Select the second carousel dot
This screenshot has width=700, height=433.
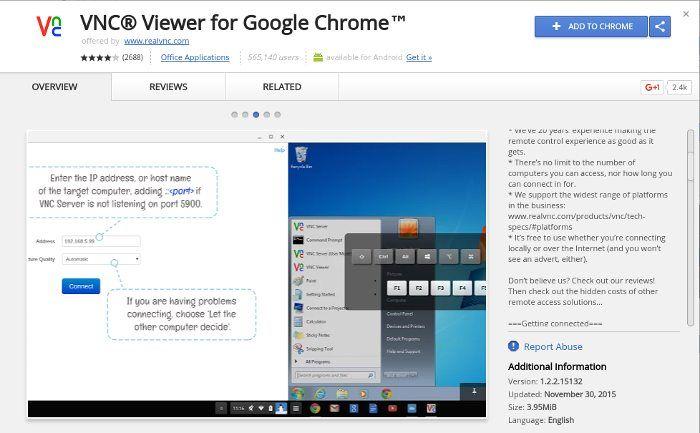245,114
